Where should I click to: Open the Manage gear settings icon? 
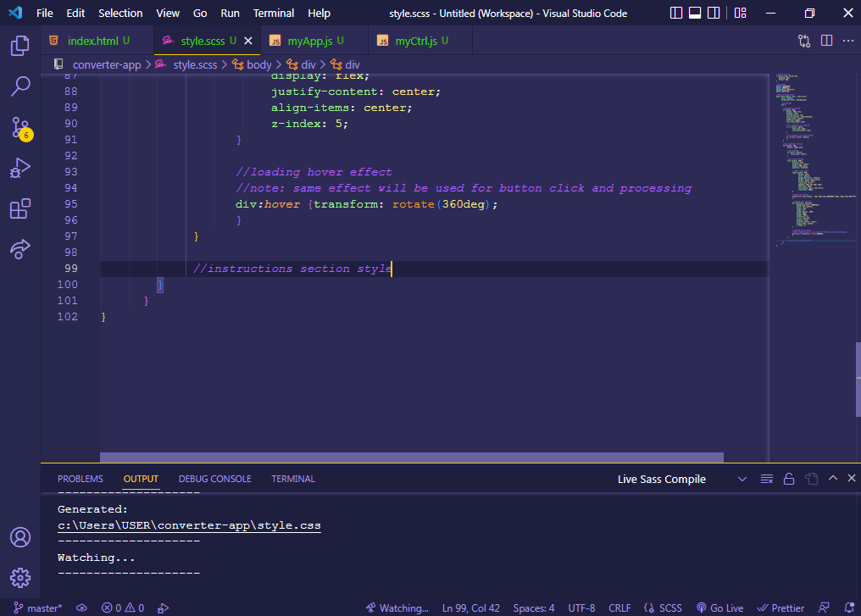coord(20,578)
